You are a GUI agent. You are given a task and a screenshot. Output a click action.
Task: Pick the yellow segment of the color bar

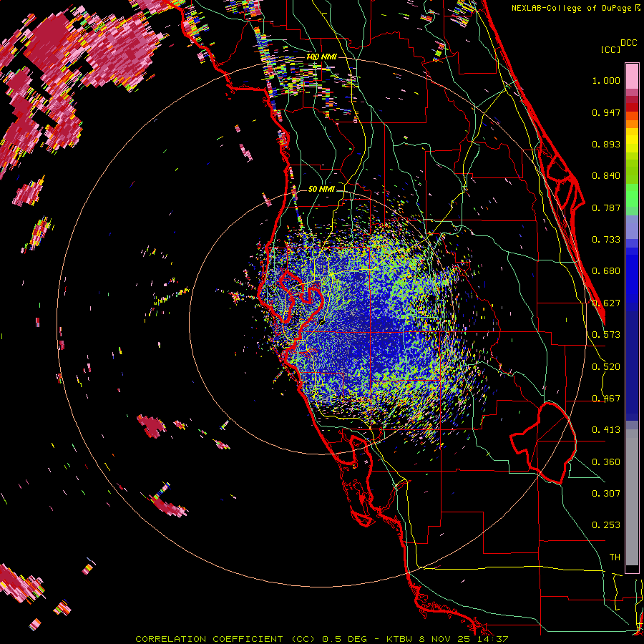tap(632, 141)
